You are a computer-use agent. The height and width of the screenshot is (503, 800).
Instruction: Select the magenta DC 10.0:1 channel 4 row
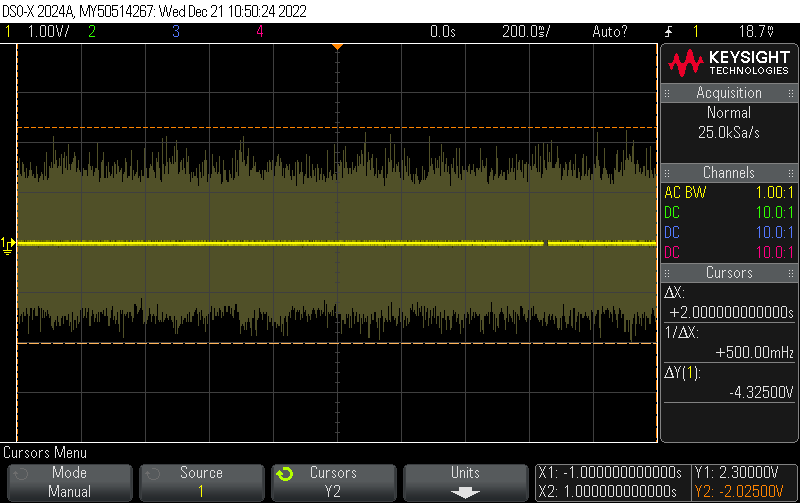pyautogui.click(x=729, y=253)
